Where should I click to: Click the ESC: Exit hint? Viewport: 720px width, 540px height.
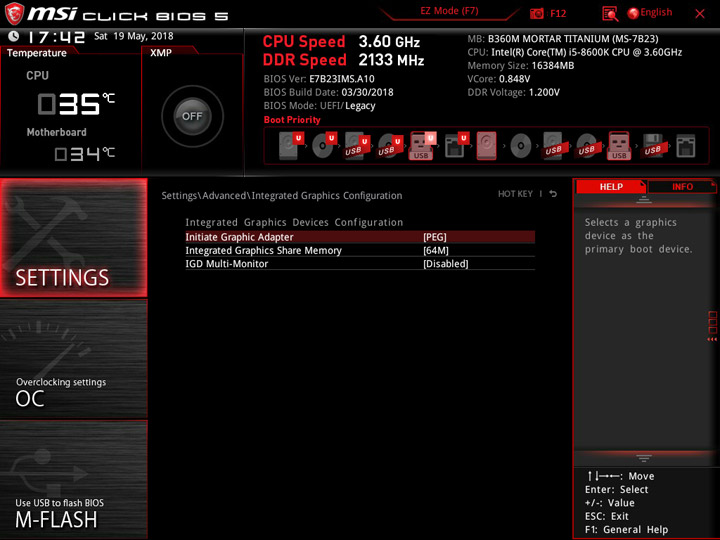pos(607,516)
